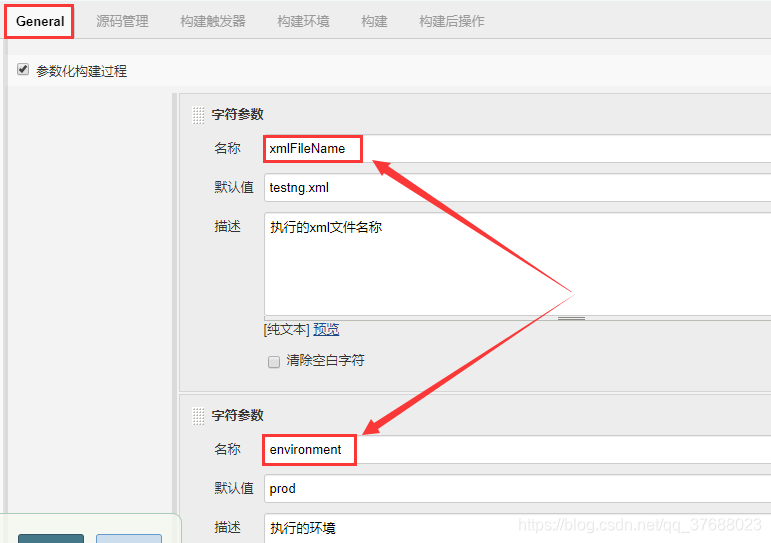Grab the second 字符参数 drag handle
This screenshot has width=771, height=543.
pyautogui.click(x=198, y=416)
